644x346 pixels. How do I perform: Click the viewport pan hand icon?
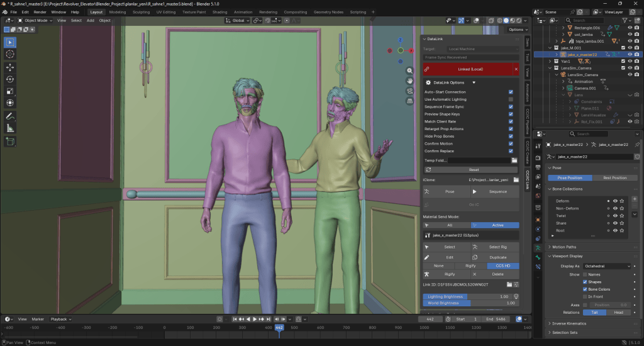pos(409,81)
